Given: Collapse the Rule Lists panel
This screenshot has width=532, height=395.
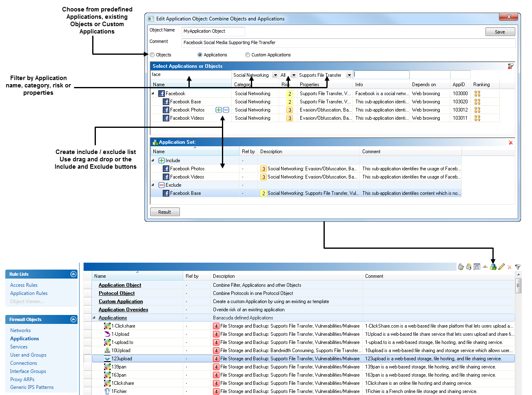Looking at the screenshot, I should (x=73, y=274).
